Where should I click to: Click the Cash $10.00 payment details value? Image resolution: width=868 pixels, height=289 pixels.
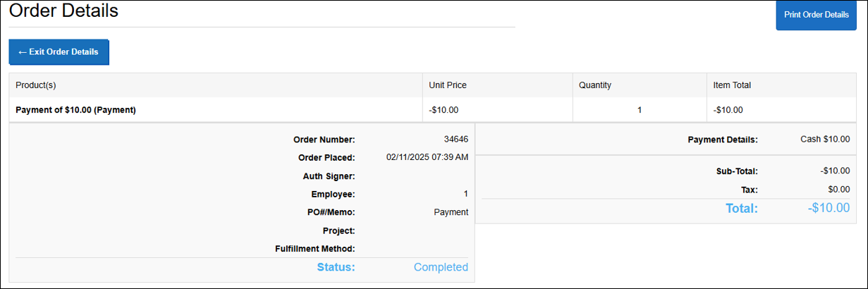(825, 140)
